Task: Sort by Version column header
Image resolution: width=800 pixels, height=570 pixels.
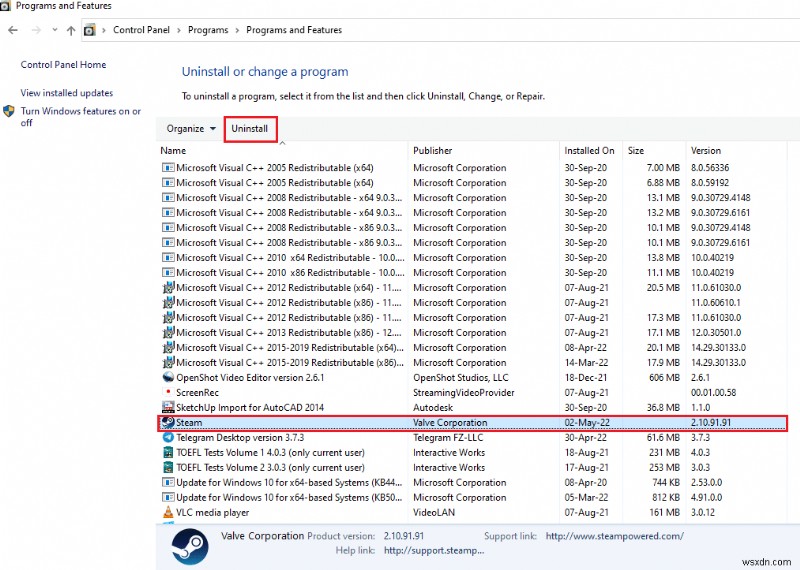Action: (706, 151)
